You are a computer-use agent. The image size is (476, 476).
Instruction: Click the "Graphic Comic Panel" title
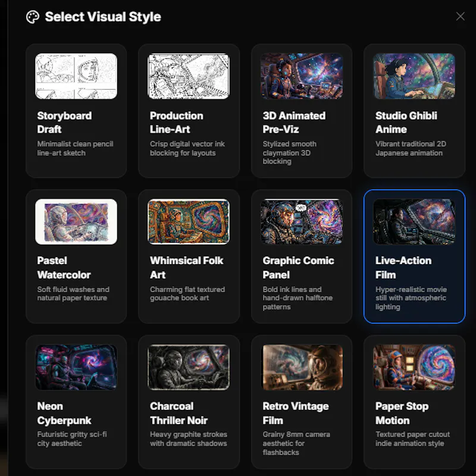coord(299,268)
